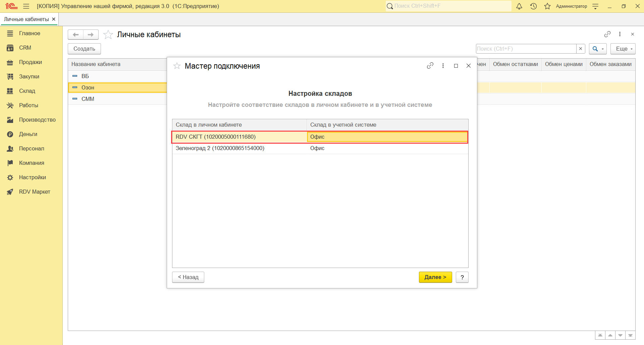This screenshot has height=345, width=644.
Task: Open service settings menu next to Администратор
Action: tap(595, 6)
